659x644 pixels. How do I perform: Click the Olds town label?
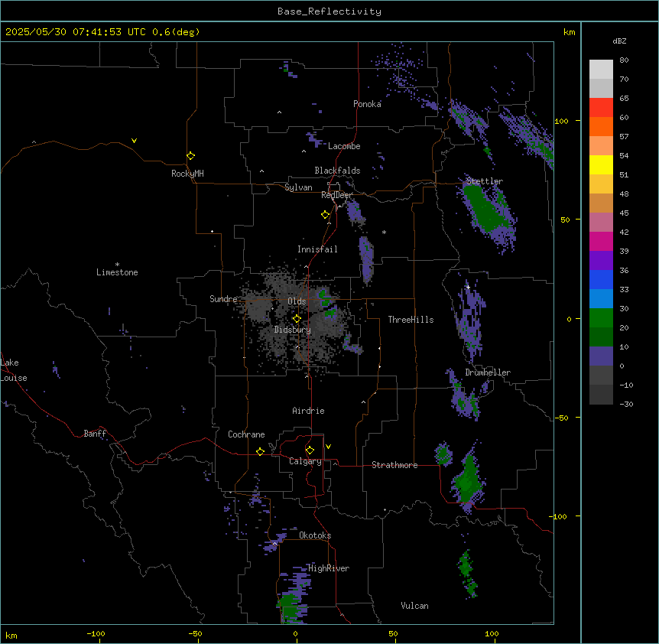click(297, 301)
